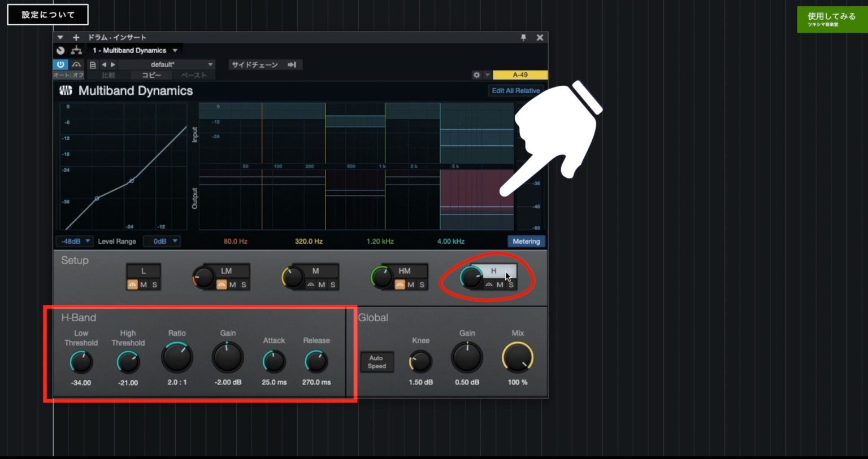Click the next preset arrow icon
Screen dimensions: 868x459
coord(113,64)
